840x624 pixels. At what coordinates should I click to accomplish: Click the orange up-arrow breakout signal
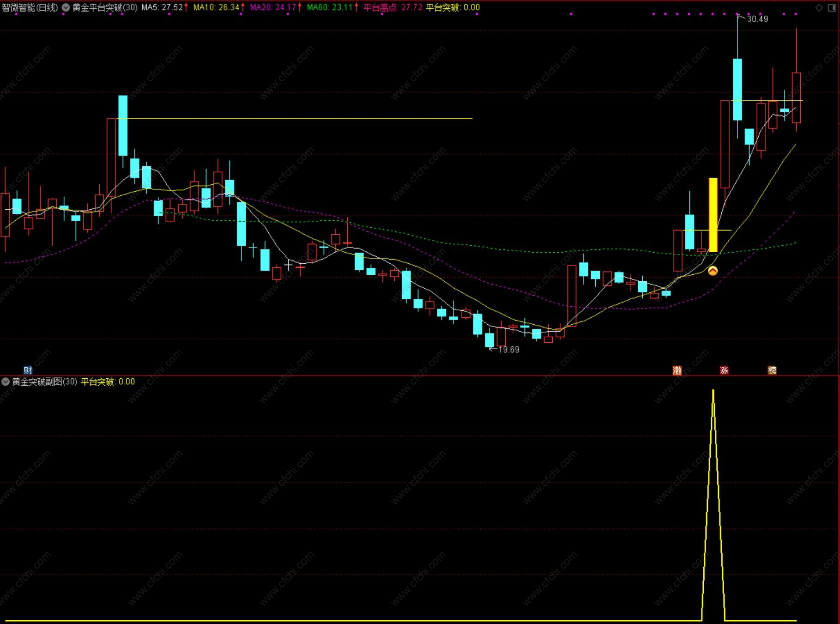click(x=713, y=271)
